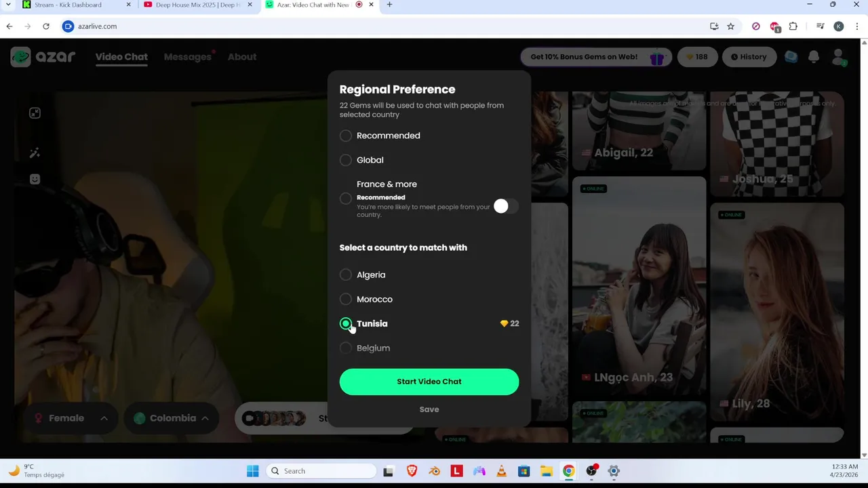Screen dimensions: 868x488
Task: Click the fullscreen icon on video panel
Action: point(35,113)
